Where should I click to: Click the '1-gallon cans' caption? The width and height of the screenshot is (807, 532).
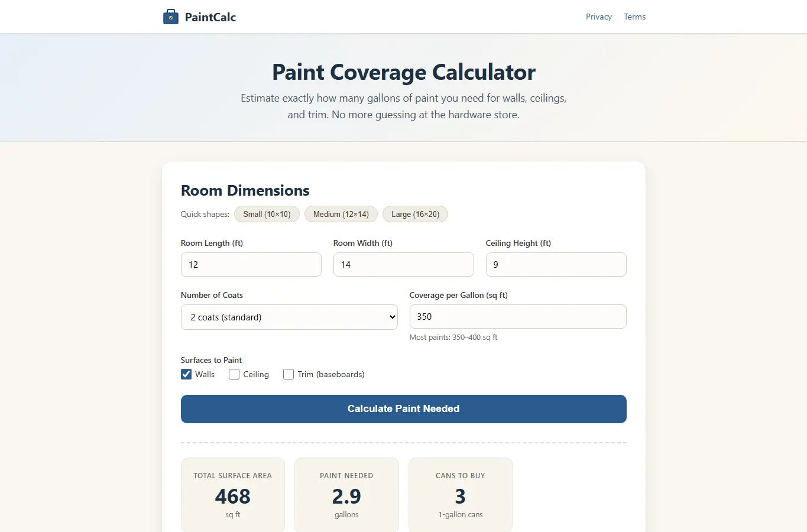pyautogui.click(x=461, y=515)
